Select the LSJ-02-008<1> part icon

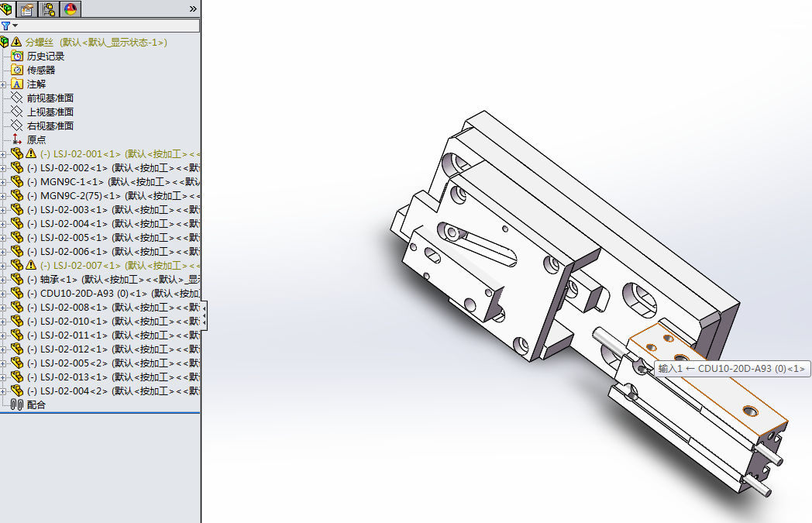[x=17, y=308]
